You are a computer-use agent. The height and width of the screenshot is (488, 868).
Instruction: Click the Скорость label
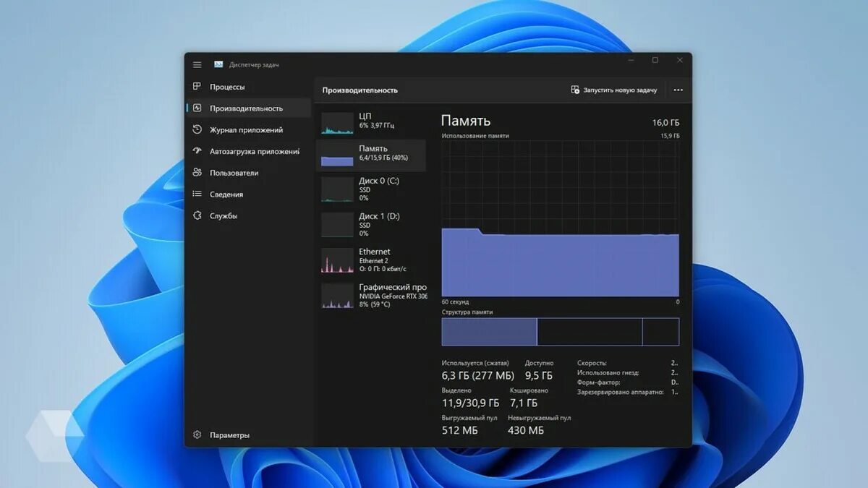(x=592, y=363)
